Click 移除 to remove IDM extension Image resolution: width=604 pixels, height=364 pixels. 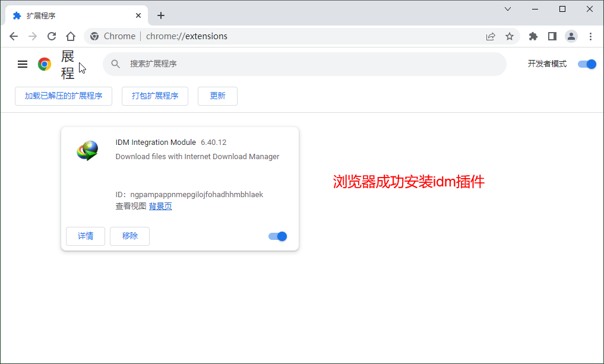[x=130, y=236]
